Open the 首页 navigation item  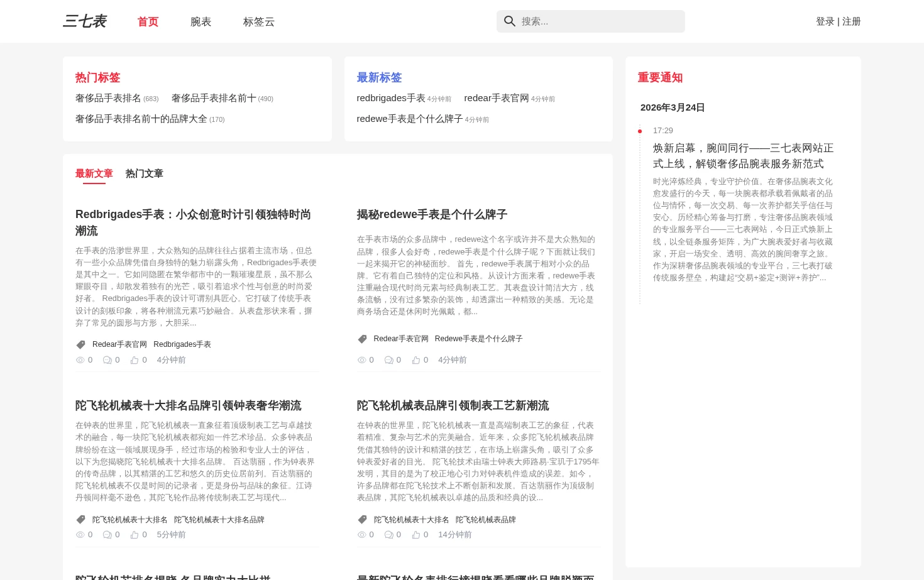pos(148,21)
